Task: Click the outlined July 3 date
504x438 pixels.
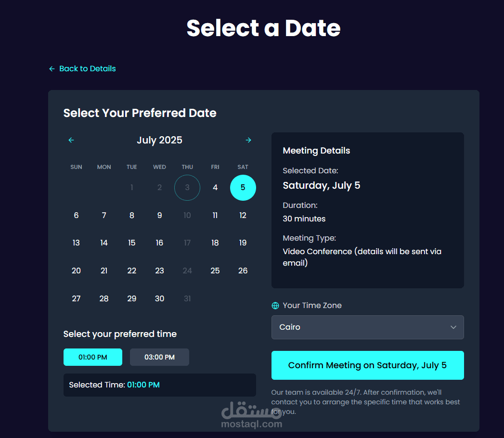Action: (x=187, y=188)
